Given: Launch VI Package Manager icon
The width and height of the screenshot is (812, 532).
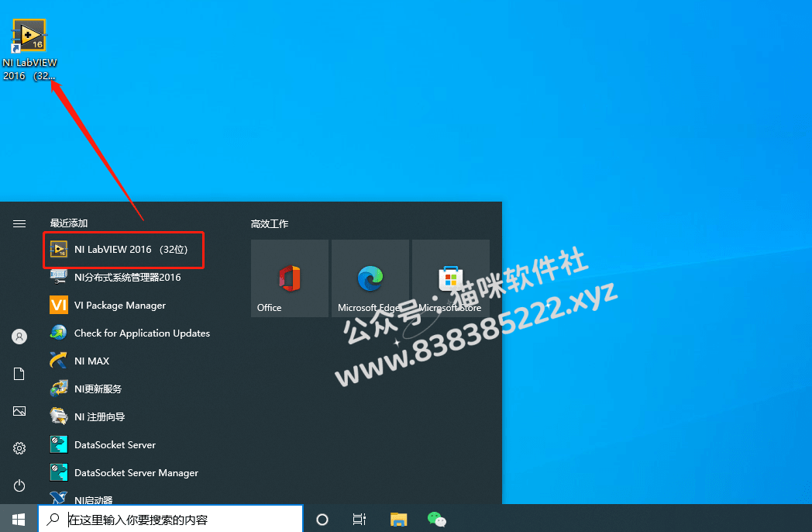Looking at the screenshot, I should pos(59,305).
